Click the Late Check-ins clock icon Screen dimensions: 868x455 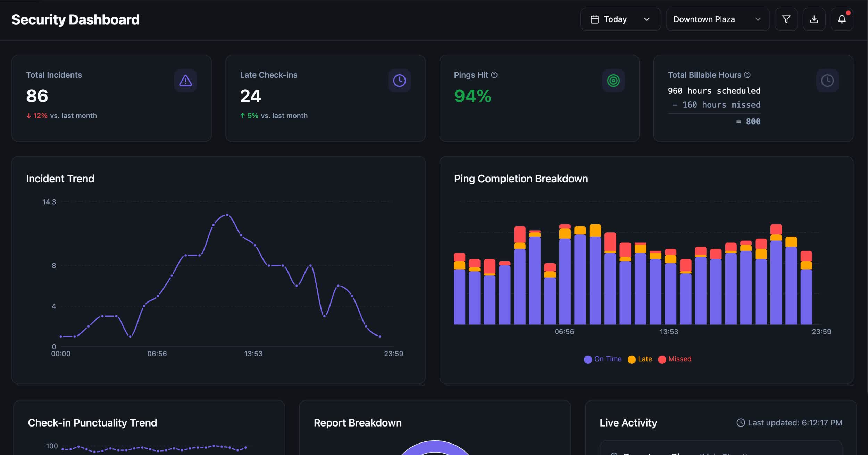pyautogui.click(x=399, y=81)
